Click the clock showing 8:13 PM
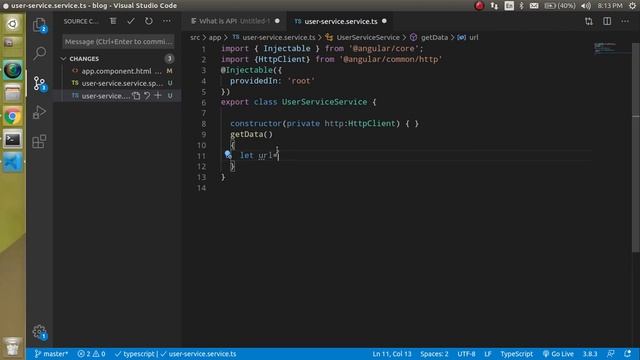Image resolution: width=640 pixels, height=360 pixels. tap(610, 5)
